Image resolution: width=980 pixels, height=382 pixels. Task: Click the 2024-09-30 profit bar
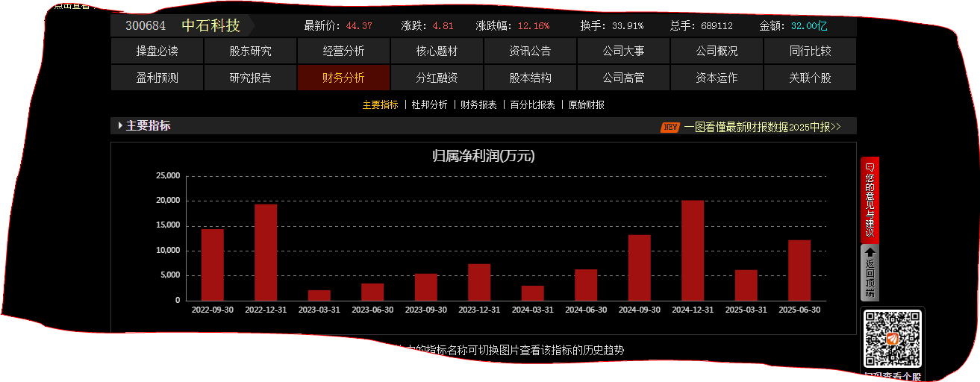(640, 268)
